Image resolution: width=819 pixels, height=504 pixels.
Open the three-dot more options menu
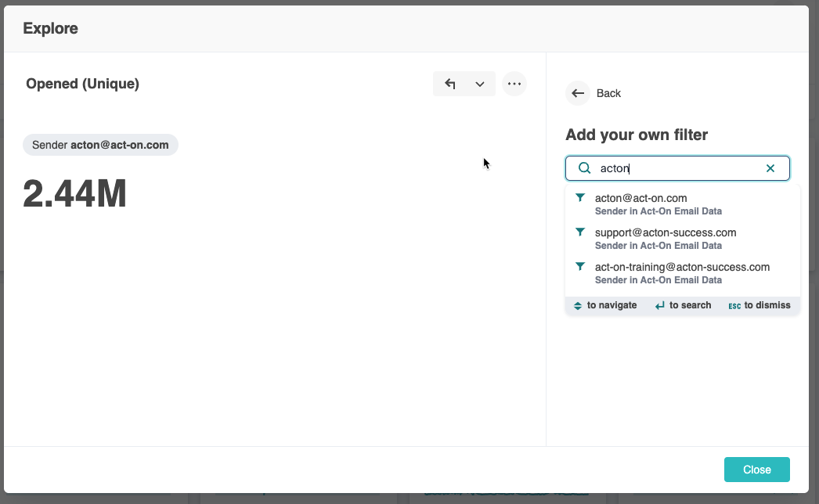click(514, 84)
